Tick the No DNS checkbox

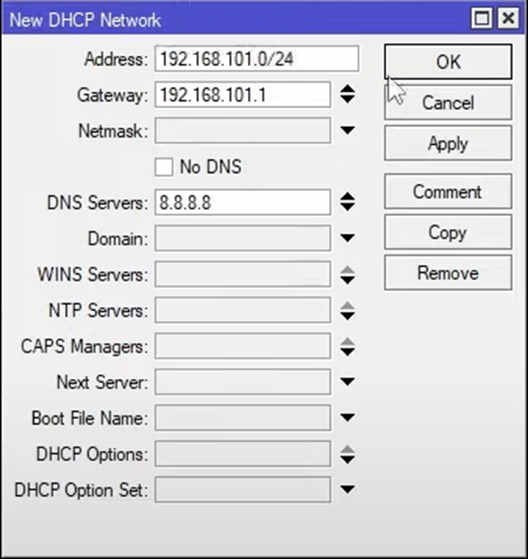(164, 167)
